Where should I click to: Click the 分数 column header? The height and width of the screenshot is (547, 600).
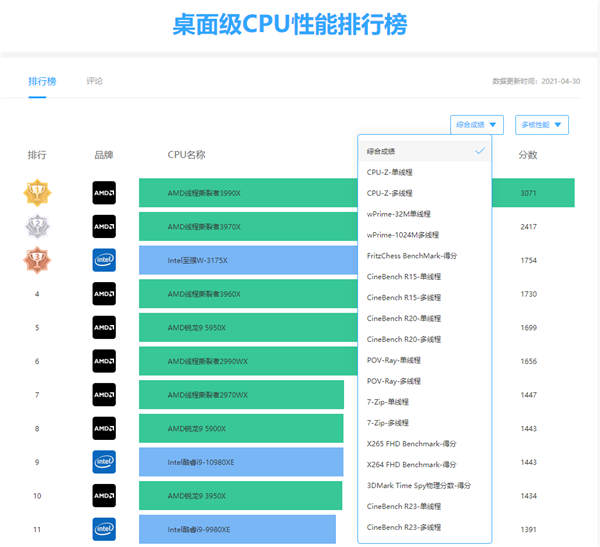click(528, 155)
